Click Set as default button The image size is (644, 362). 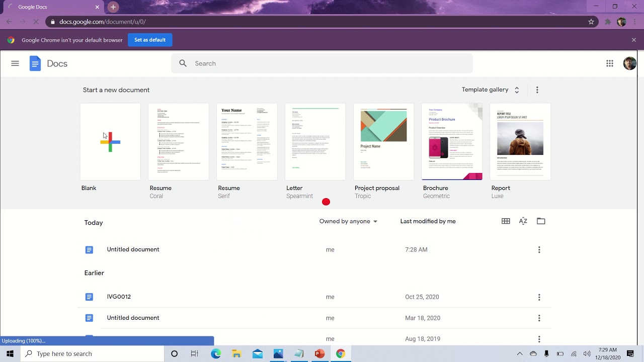[x=150, y=40]
